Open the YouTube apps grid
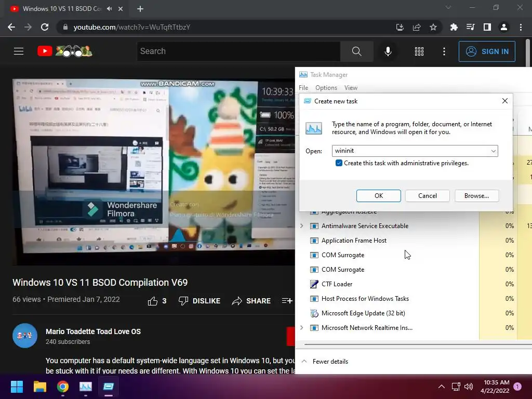 click(419, 51)
